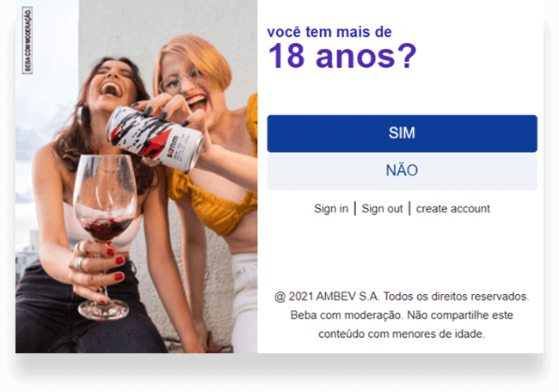
Task: Click the 'você tem mais de' text
Action: point(329,32)
